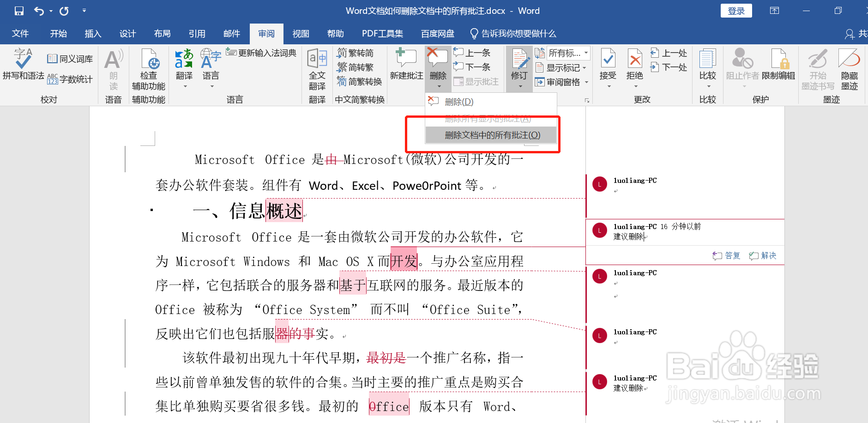Select Delete (删除(D)) menu item
868x423 pixels.
click(491, 102)
